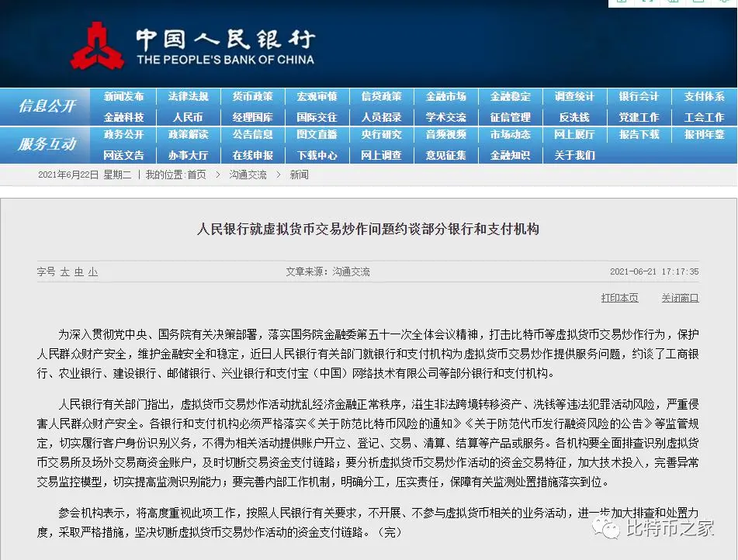Go to 支付体系 section

(x=704, y=96)
